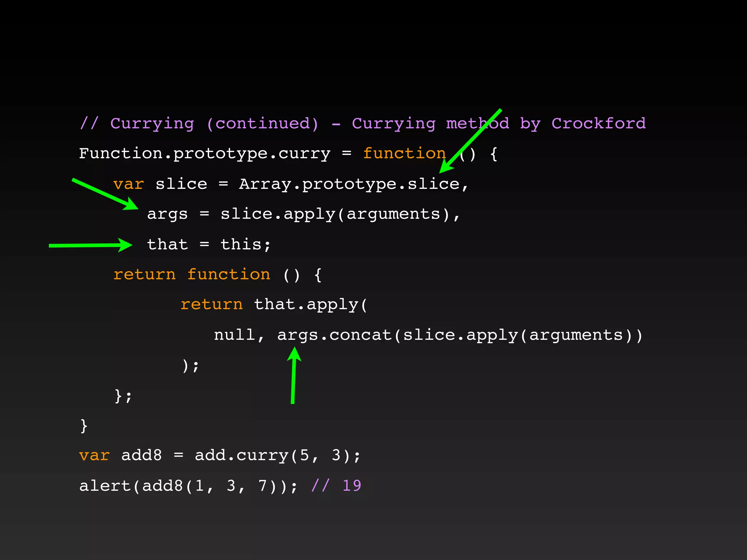The width and height of the screenshot is (747, 560).
Task: Click the upward green arrow under args.concat
Action: (293, 376)
